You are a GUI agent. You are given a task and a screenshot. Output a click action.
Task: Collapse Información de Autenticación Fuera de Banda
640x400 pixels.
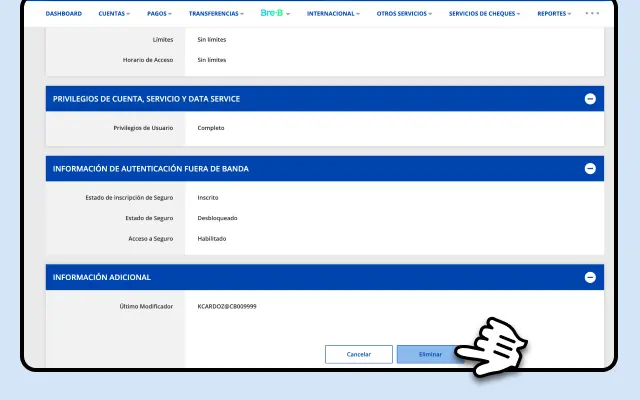pyautogui.click(x=590, y=169)
